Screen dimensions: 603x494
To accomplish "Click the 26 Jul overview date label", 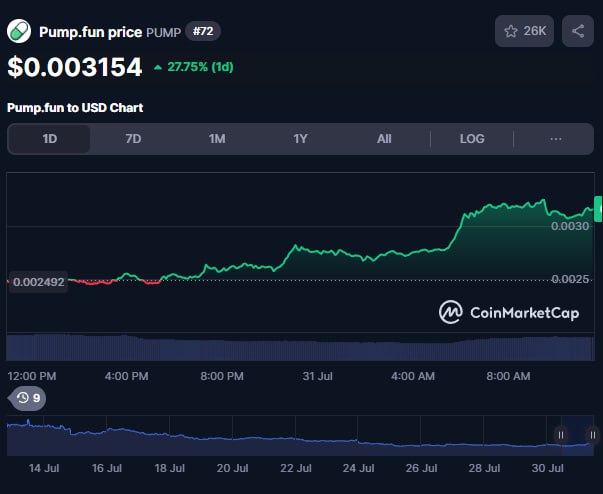I will coord(421,468).
